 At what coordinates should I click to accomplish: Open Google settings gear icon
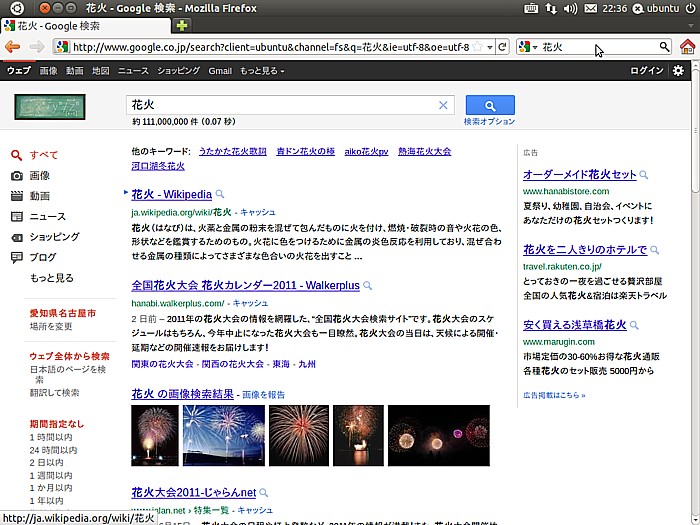coord(678,71)
